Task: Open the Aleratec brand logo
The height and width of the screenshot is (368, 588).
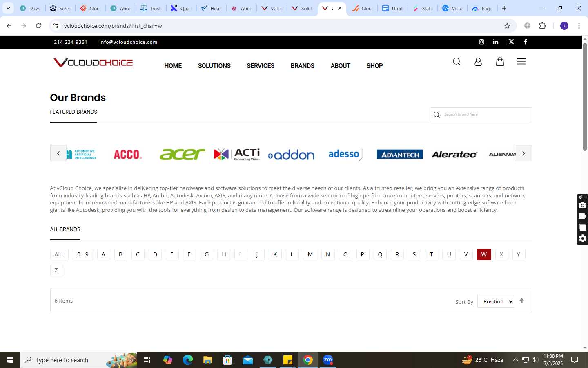Action: coord(454,155)
